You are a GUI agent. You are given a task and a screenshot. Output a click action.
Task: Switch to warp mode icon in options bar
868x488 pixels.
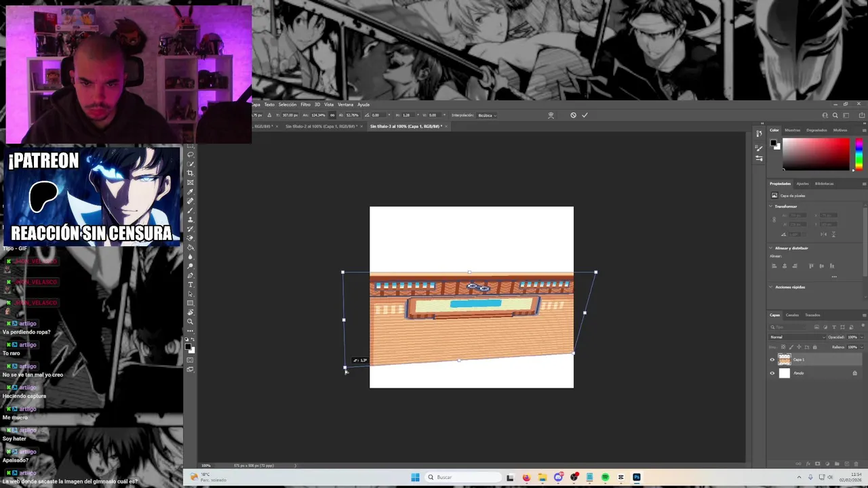pyautogui.click(x=551, y=115)
